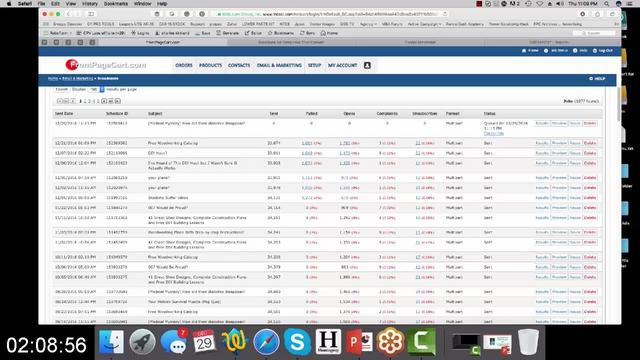This screenshot has width=640, height=360.
Task: Open Calendar showing 29 in dock
Action: (204, 342)
